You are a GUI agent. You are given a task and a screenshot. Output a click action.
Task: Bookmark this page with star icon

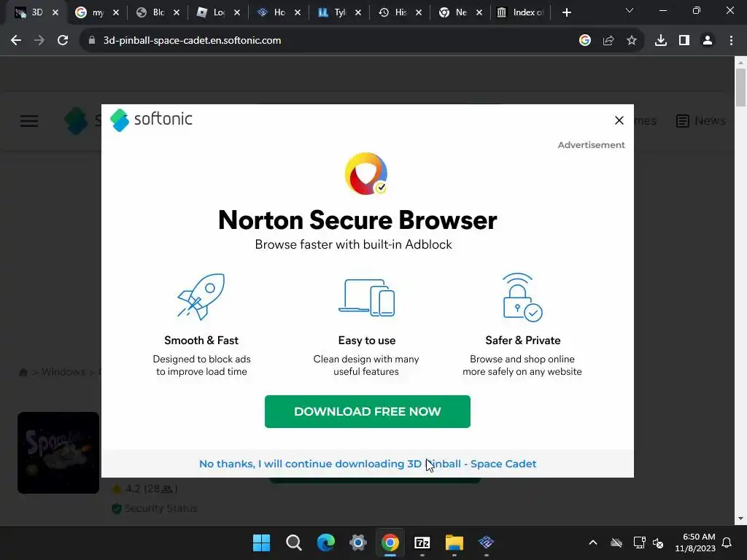[632, 41]
